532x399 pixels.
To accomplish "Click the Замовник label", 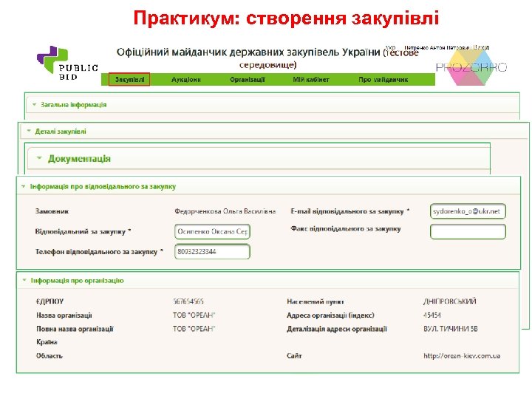I will click(52, 211).
